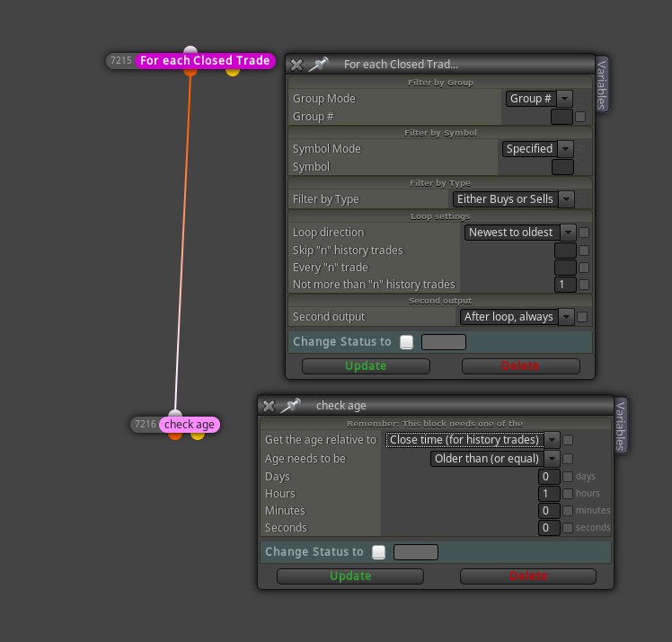
Task: Open Group Mode dropdown
Action: click(x=539, y=99)
